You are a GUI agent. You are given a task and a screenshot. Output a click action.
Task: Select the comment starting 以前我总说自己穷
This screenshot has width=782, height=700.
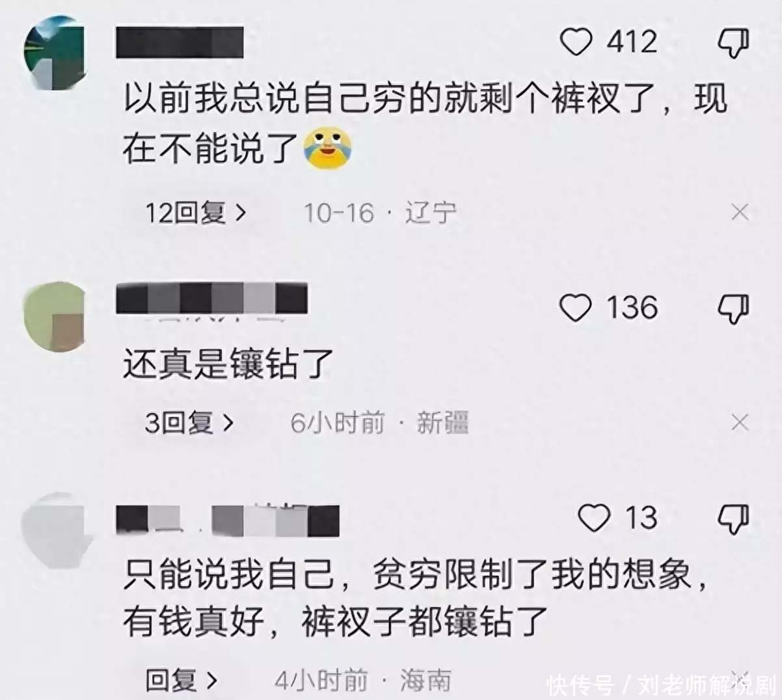[425, 124]
